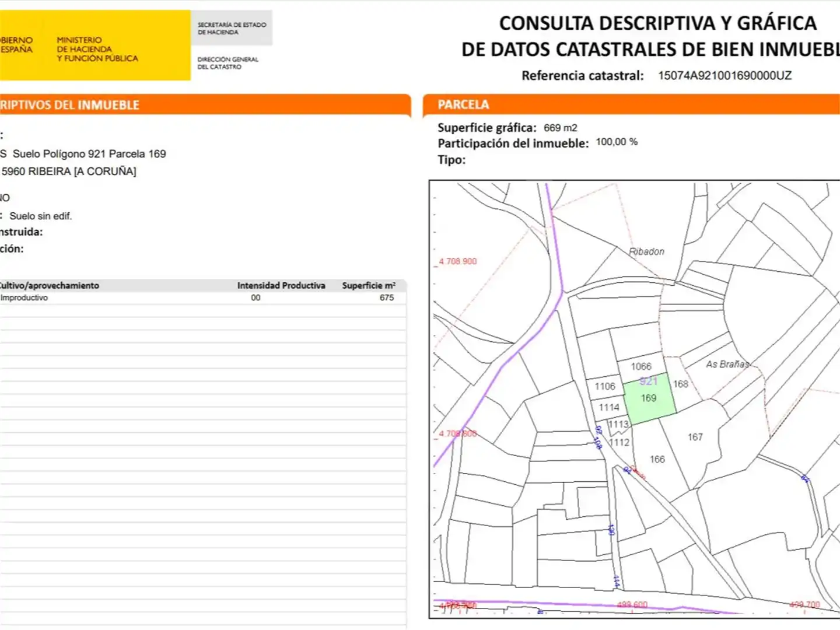Click the 'As Brañas' place name on map
The image size is (840, 630).
pos(727,364)
